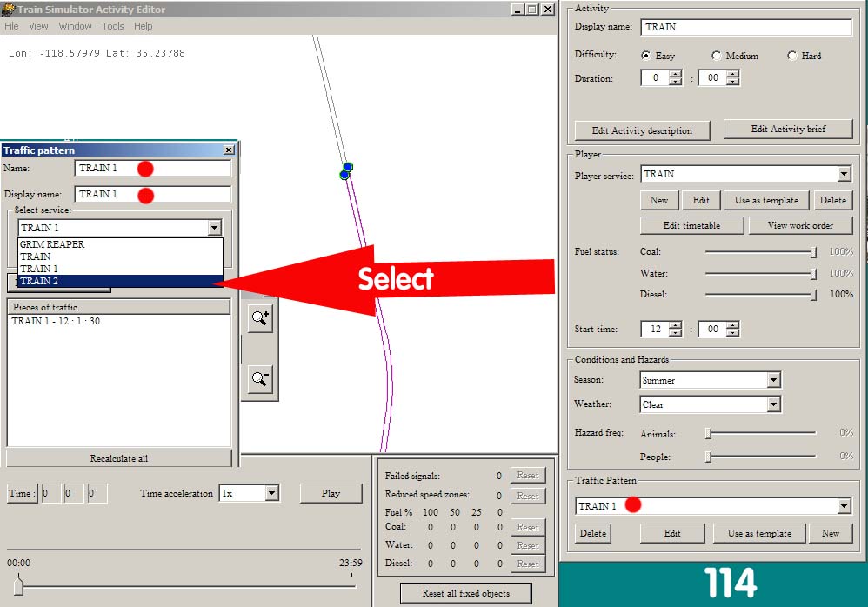
Task: Open the Time acceleration dropdown
Action: (272, 493)
